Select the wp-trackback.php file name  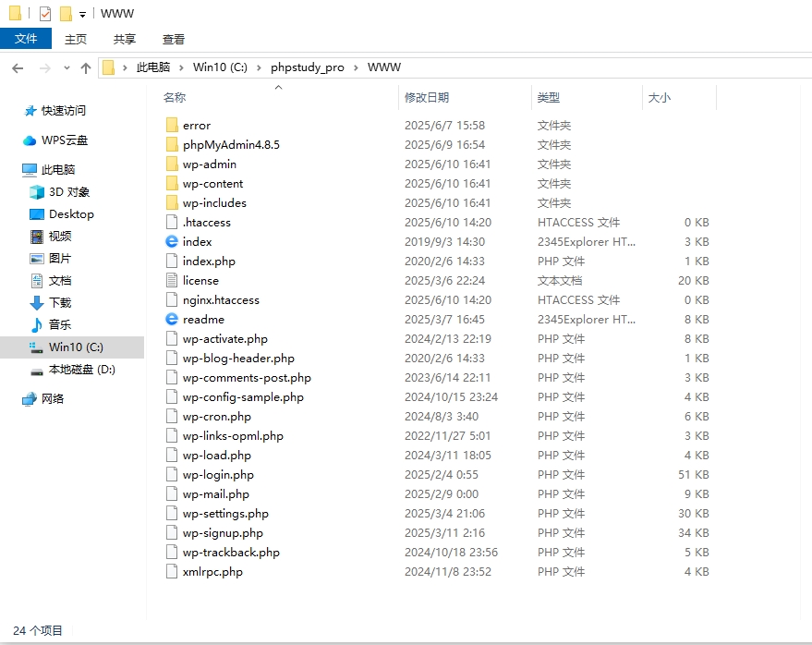(x=231, y=553)
